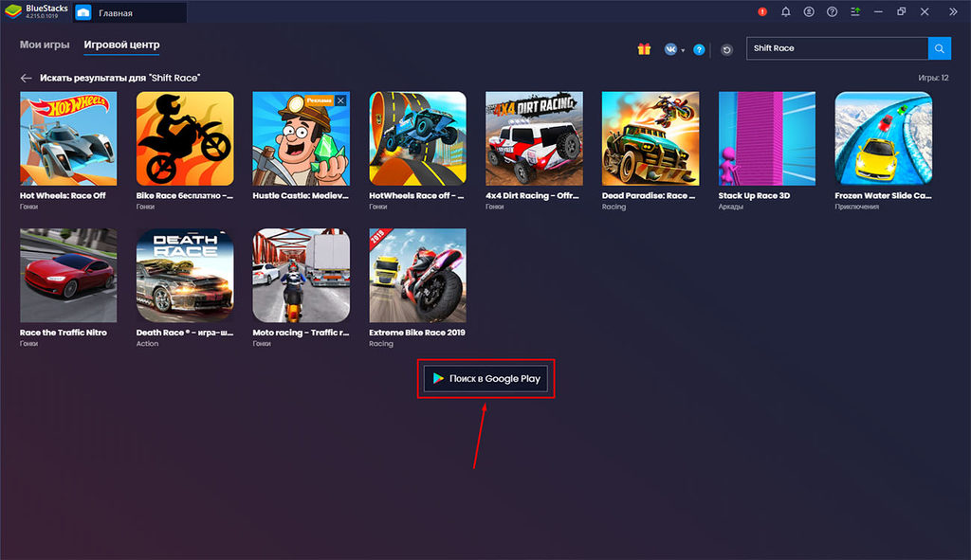Open Stack Up Race 3D icon
The width and height of the screenshot is (971, 560).
[766, 138]
